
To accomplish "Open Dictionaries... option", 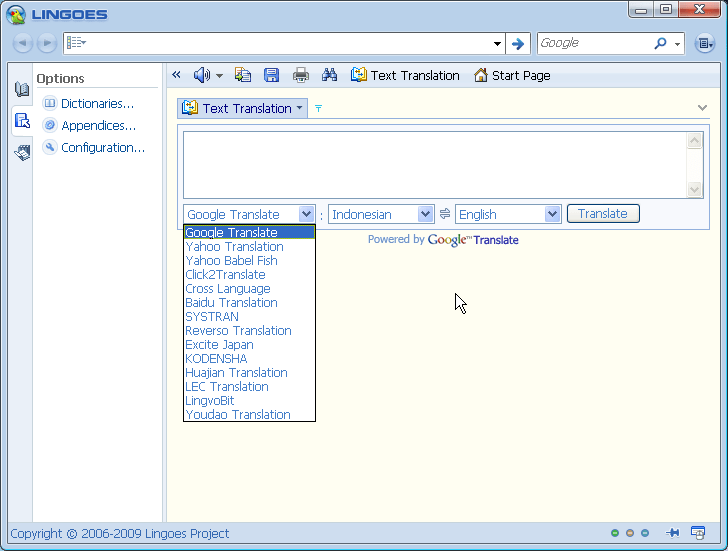I will [88, 103].
